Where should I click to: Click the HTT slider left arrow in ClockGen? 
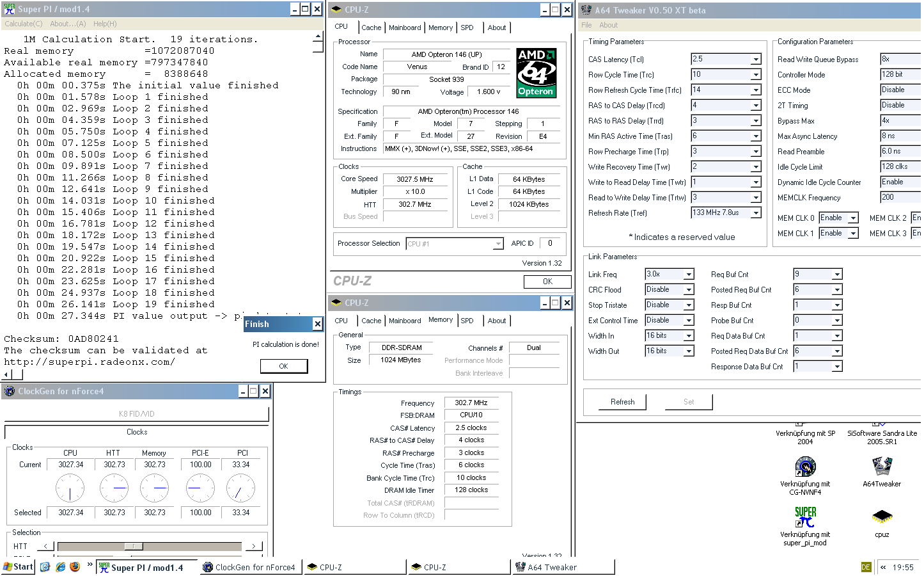pyautogui.click(x=45, y=546)
